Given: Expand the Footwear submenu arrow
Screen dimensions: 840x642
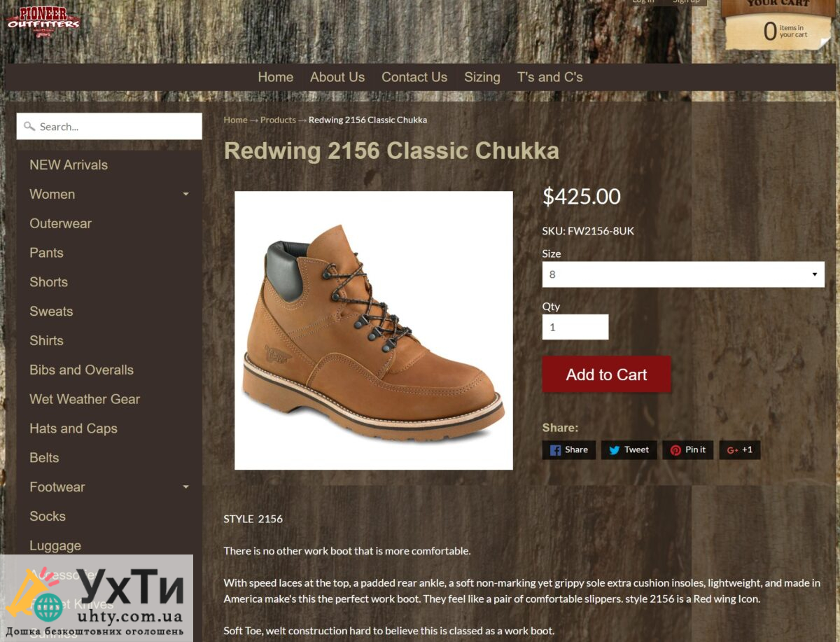Looking at the screenshot, I should coord(185,487).
